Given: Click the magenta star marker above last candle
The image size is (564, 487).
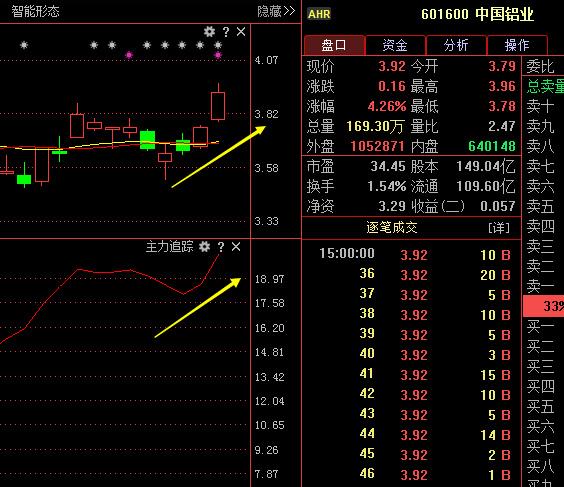Looking at the screenshot, I should (x=218, y=55).
